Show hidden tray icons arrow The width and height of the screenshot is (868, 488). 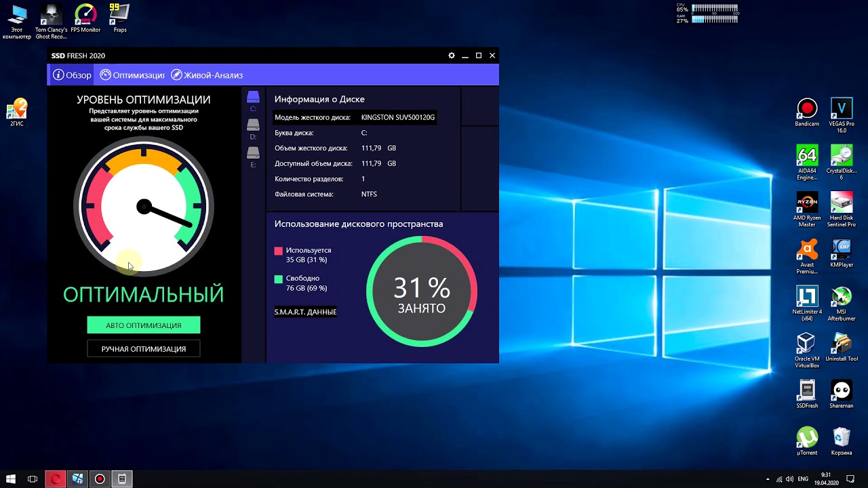click(x=768, y=479)
